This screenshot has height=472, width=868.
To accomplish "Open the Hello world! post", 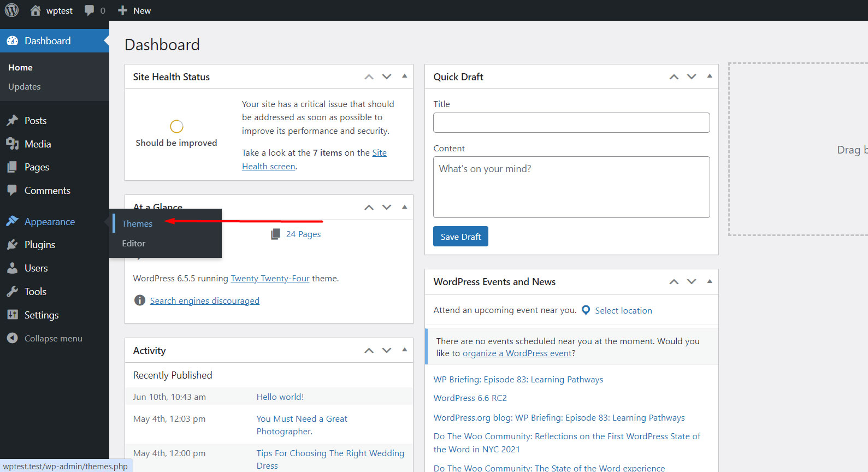I will [280, 397].
